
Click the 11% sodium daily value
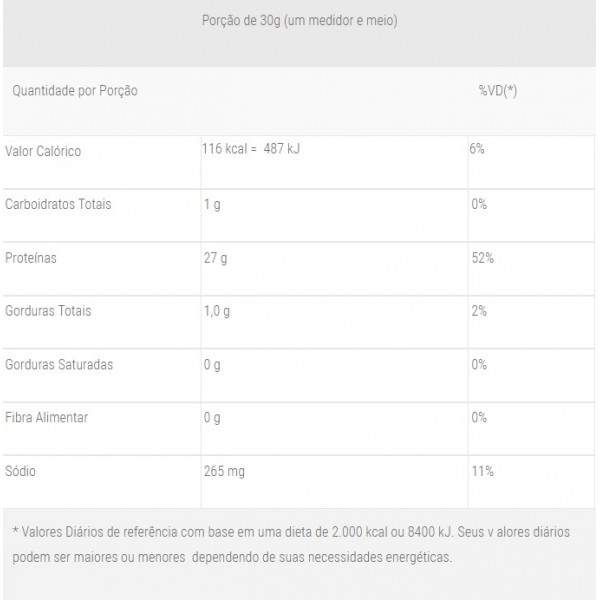click(x=480, y=470)
